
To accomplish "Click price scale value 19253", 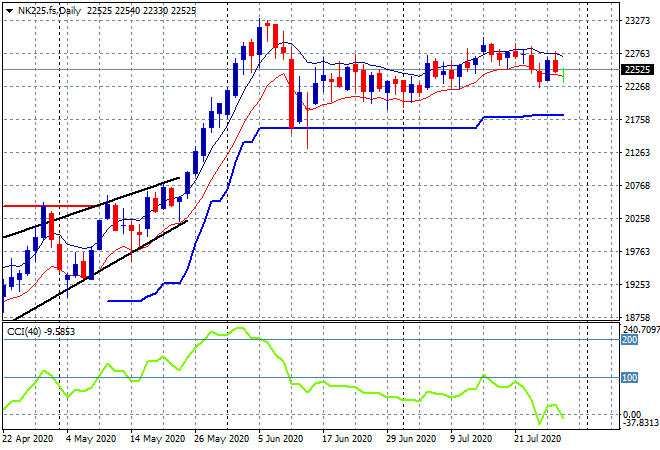I will pyautogui.click(x=637, y=285).
